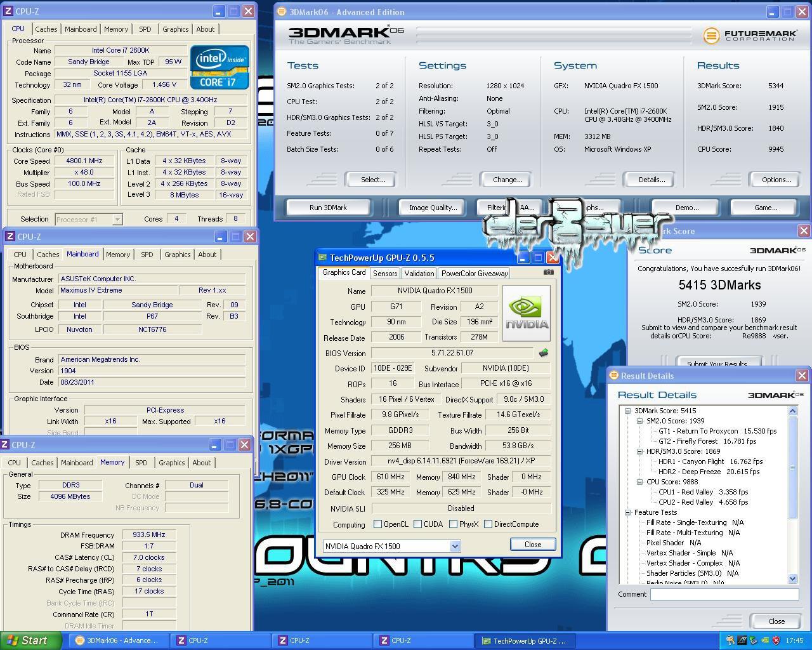Click the red security shield tray icon

776,640
